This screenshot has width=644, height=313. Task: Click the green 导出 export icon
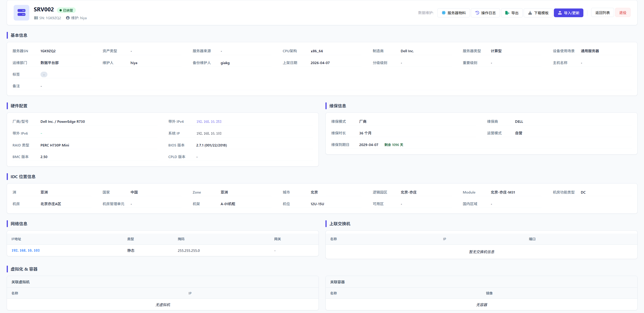point(507,13)
